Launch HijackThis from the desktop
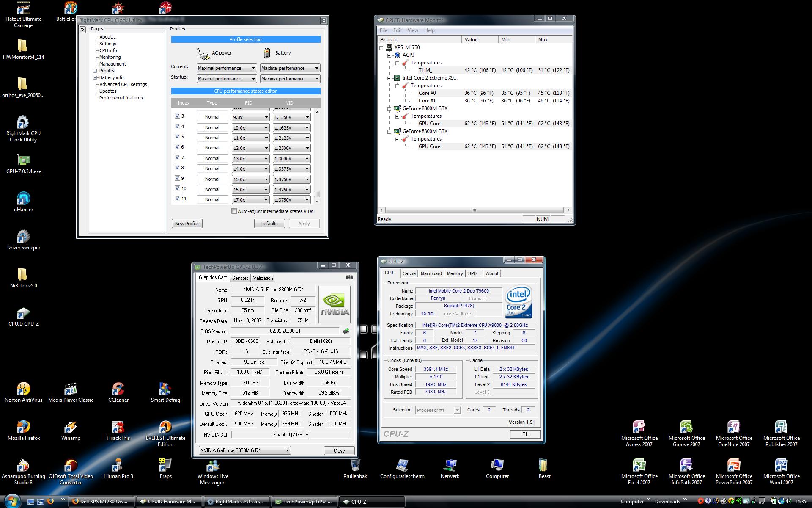This screenshot has height=508, width=812. pyautogui.click(x=118, y=431)
